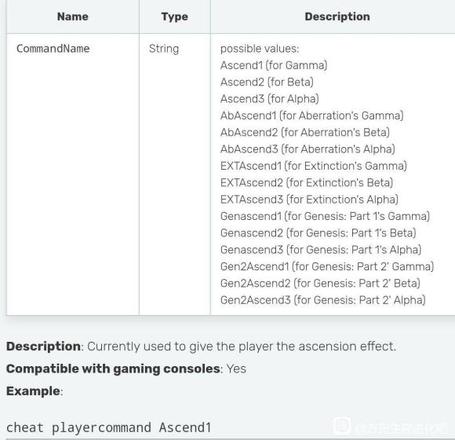This screenshot has width=455, height=440.
Task: Click the Ascend2 (for Beta) value
Action: click(x=267, y=82)
